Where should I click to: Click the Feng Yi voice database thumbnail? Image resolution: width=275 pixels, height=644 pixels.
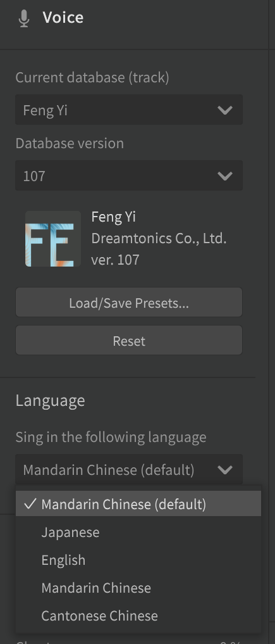tap(53, 239)
